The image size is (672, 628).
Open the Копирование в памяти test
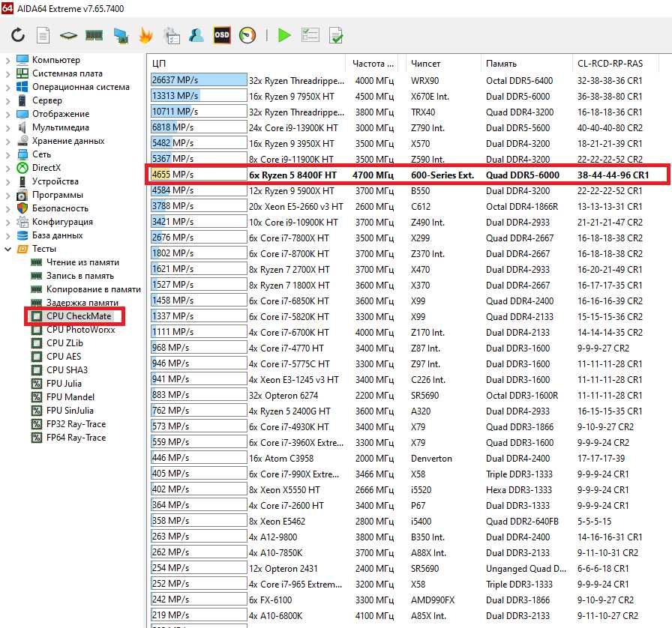pos(94,289)
